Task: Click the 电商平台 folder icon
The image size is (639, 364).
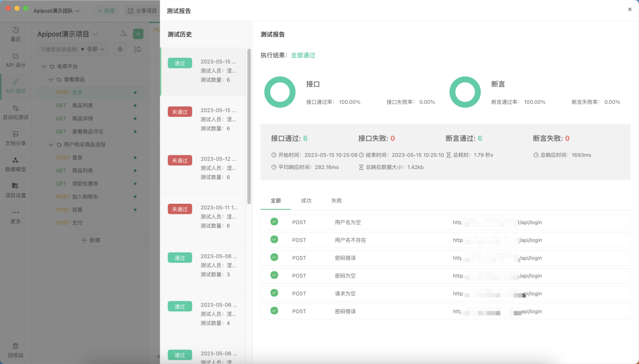Action: tap(52, 66)
